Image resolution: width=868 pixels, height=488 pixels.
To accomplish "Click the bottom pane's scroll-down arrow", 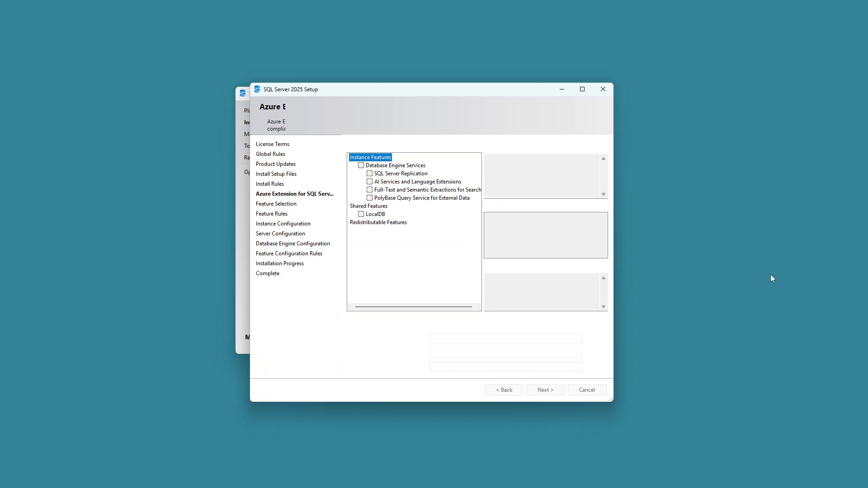I will click(604, 307).
